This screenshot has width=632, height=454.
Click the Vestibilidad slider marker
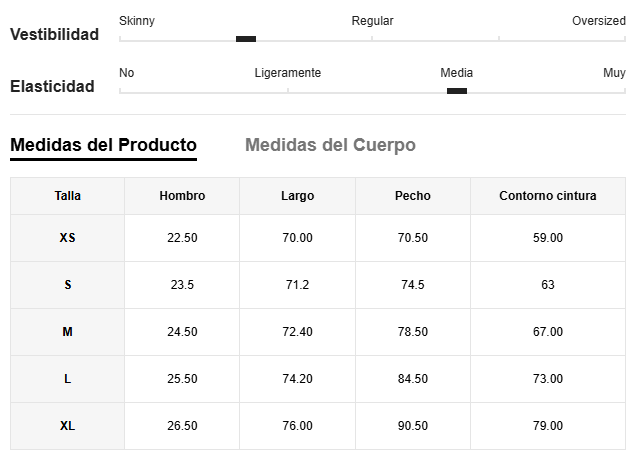(246, 39)
